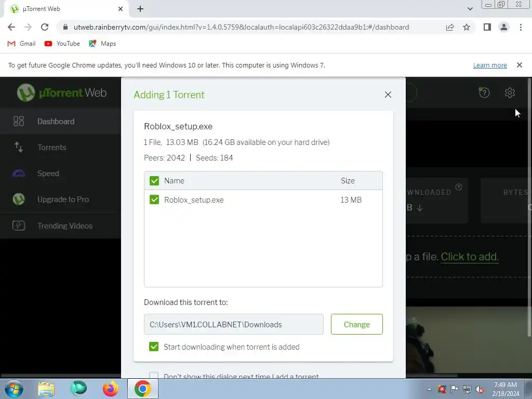Image resolution: width=532 pixels, height=399 pixels.
Task: Dismiss the Chrome update notification bar
Action: pos(519,65)
